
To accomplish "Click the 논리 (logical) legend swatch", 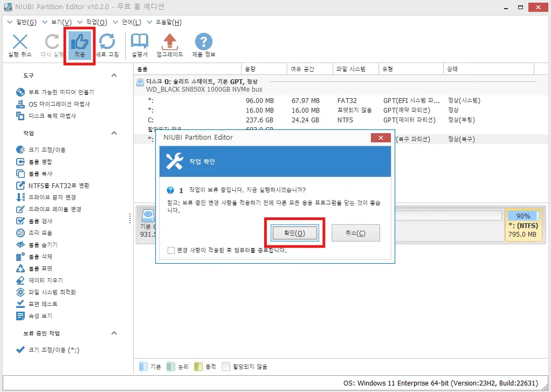I will 171,367.
